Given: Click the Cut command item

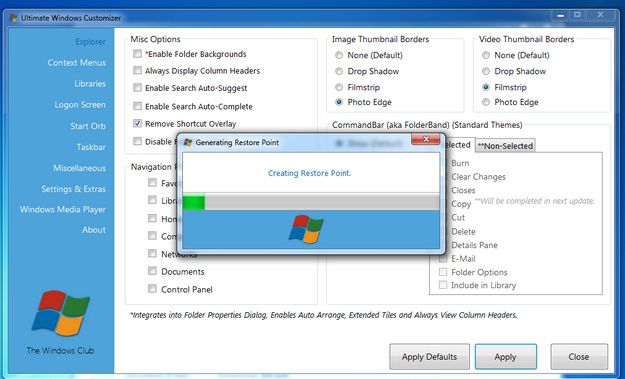Looking at the screenshot, I should point(458,218).
